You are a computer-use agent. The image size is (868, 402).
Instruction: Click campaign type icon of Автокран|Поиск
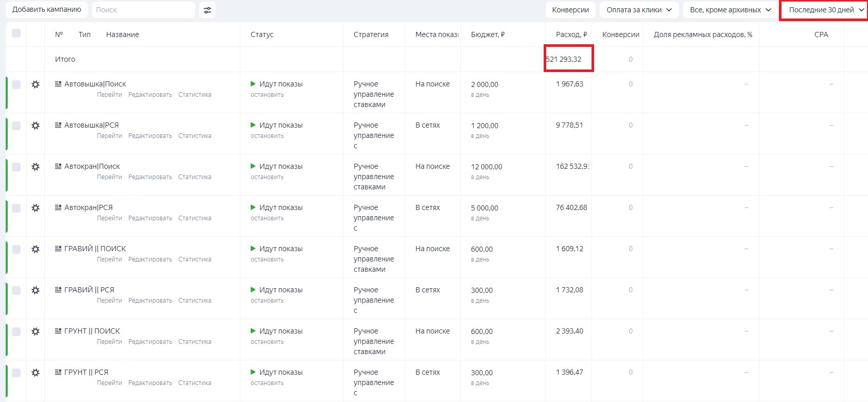point(58,166)
